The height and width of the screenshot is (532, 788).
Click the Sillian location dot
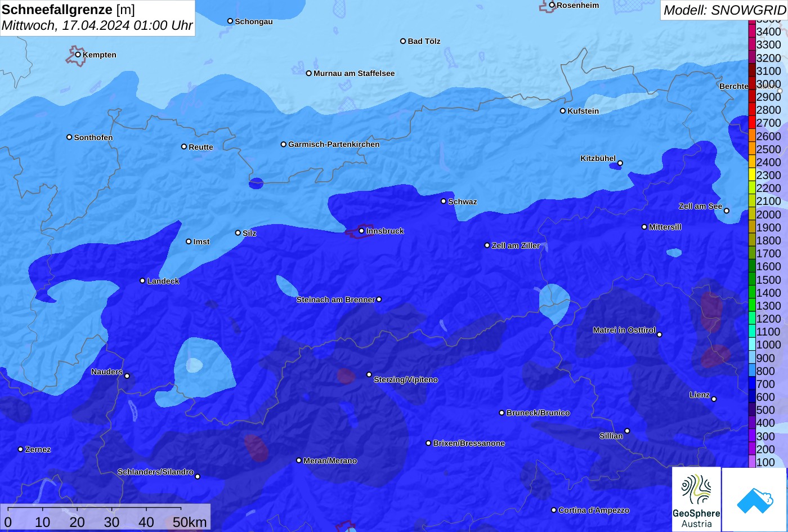627,431
